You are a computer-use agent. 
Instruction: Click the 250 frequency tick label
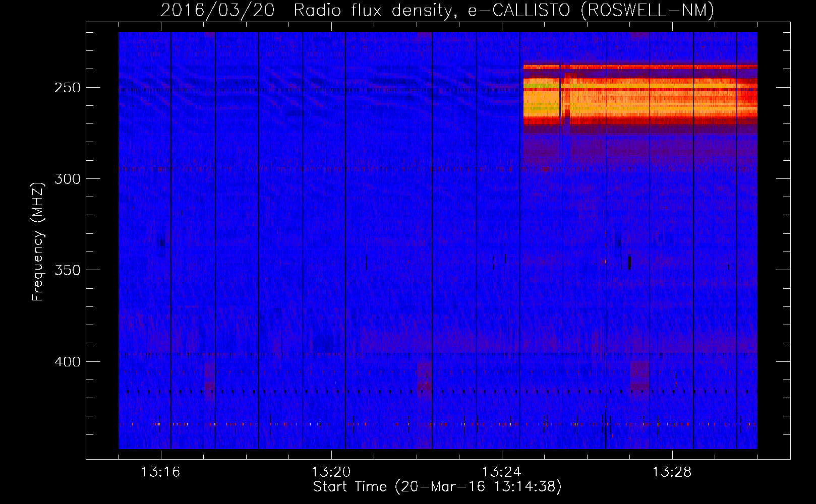pyautogui.click(x=68, y=88)
